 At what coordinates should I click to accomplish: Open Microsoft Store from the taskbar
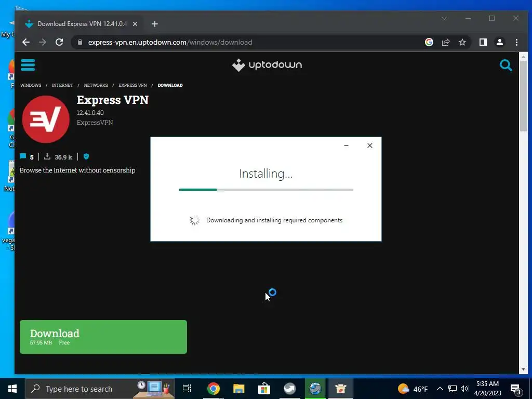(x=264, y=389)
